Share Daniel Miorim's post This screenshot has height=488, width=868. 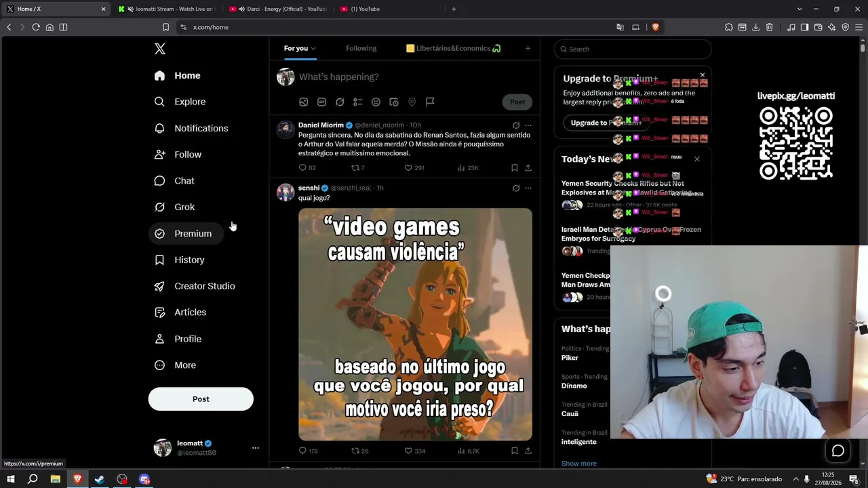[x=528, y=167]
